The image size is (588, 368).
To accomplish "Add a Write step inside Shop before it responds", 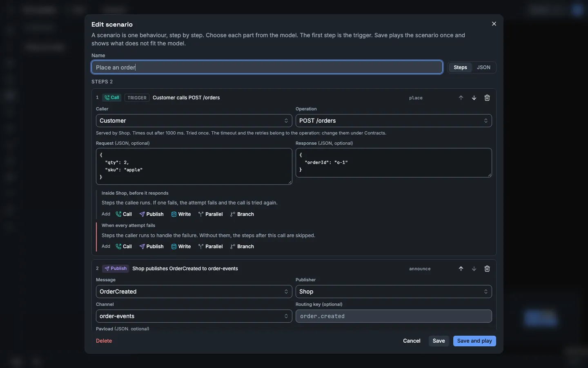I will click(181, 214).
